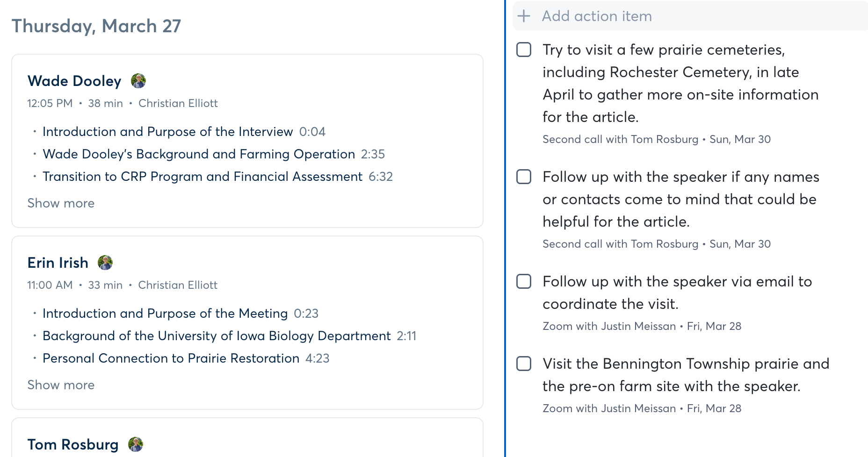Open the Erin Irish meeting title
This screenshot has width=868, height=457.
[58, 263]
